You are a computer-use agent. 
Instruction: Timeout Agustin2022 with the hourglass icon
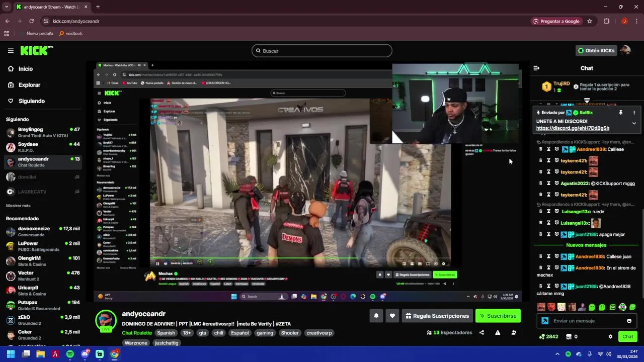click(548, 184)
